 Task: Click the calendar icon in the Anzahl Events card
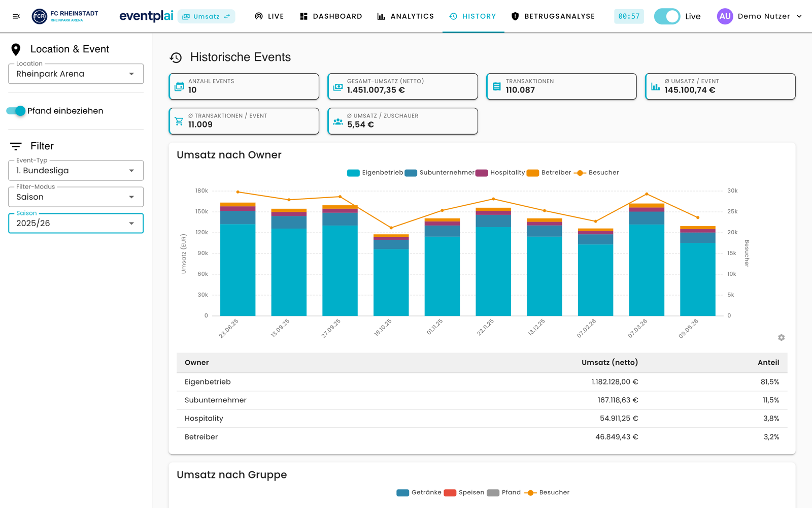179,86
